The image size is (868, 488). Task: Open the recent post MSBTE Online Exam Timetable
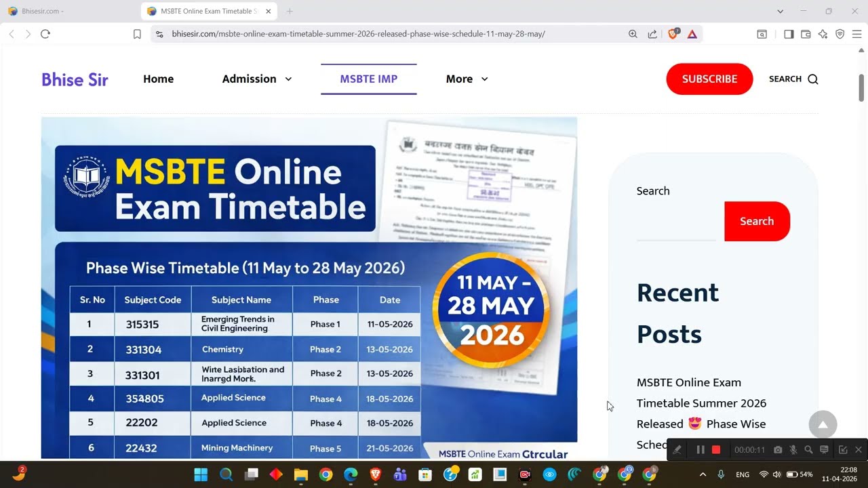[x=701, y=413]
